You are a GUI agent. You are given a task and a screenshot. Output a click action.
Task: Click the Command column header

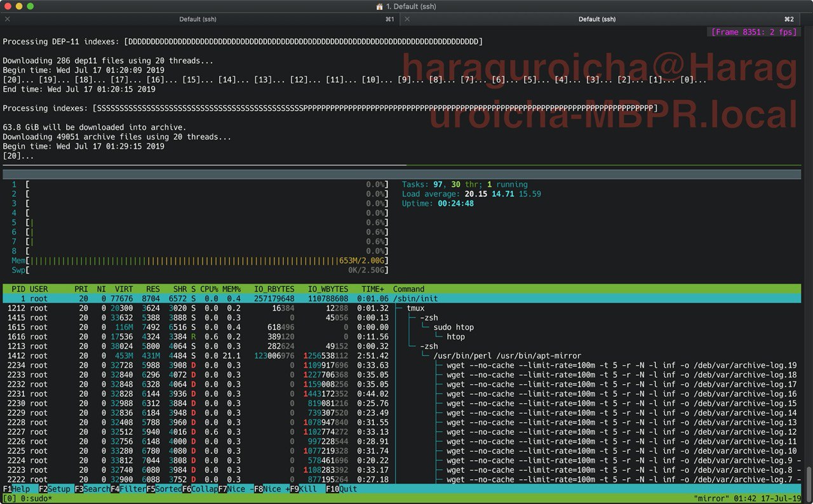408,289
